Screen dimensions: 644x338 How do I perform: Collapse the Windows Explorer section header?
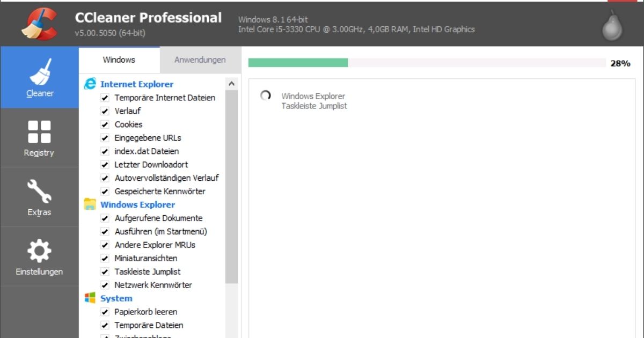(x=137, y=204)
